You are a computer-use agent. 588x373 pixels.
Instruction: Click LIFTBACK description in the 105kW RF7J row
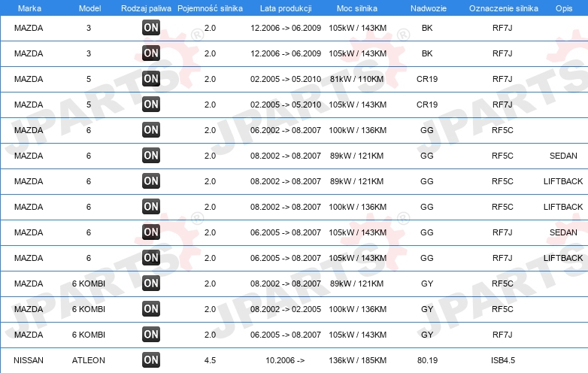[x=563, y=258]
